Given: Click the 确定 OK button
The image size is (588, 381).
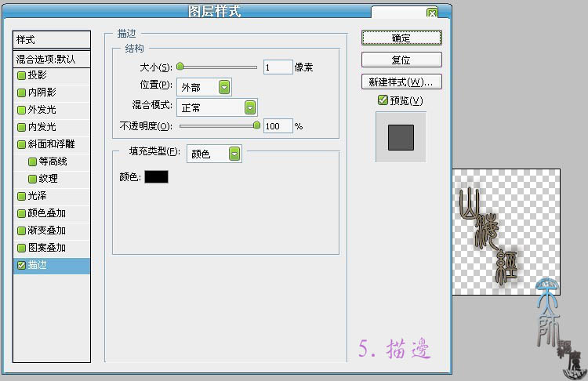Looking at the screenshot, I should (x=401, y=38).
